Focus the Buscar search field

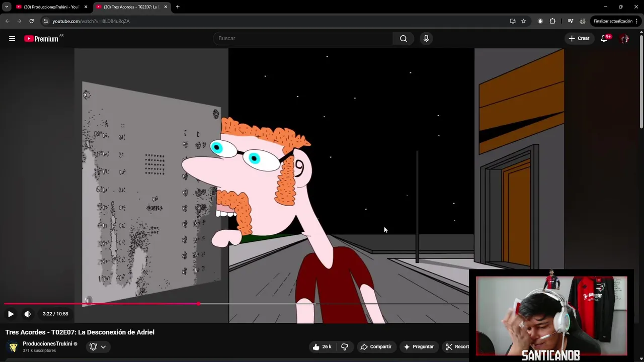pyautogui.click(x=304, y=39)
